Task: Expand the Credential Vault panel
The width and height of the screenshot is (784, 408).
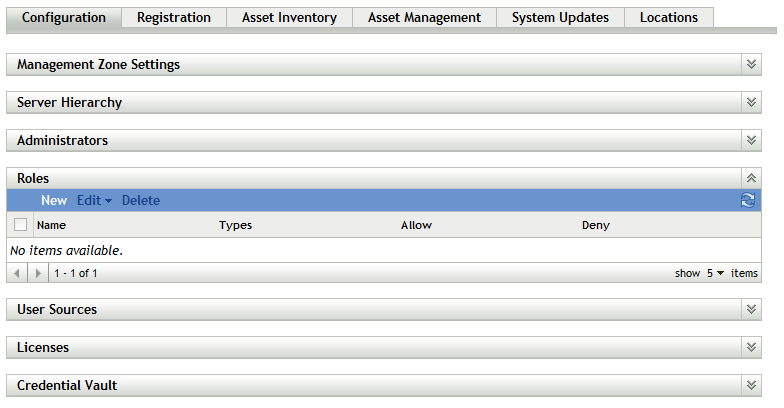Action: coord(751,385)
